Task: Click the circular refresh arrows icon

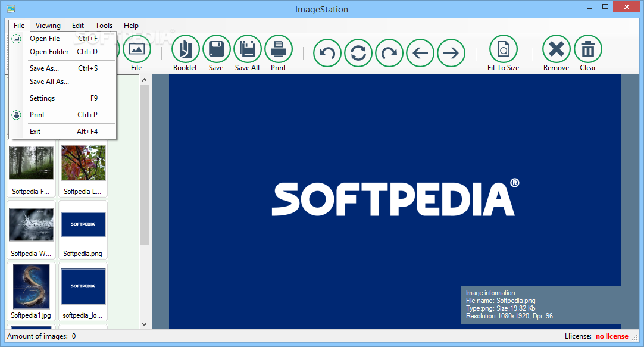Action: pyautogui.click(x=358, y=53)
